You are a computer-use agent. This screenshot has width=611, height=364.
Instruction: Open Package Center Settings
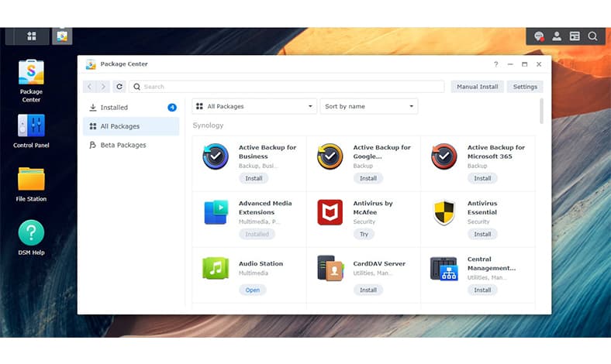click(x=525, y=87)
